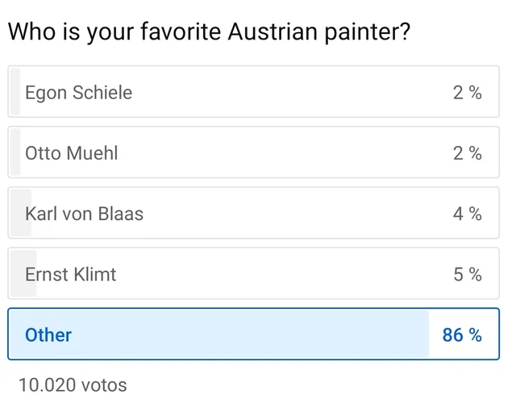Vote for Ernst Klimt
The height and width of the screenshot is (420, 516).
[70, 274]
